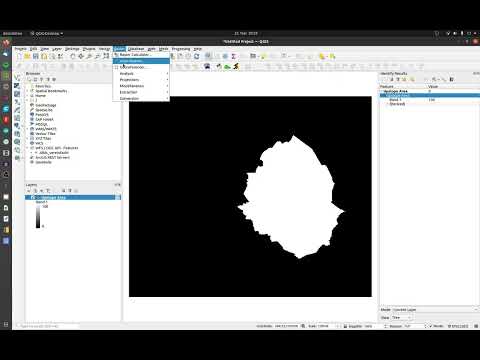The height and width of the screenshot is (360, 480).
Task: Click the grayscale gradient legend of Band 1
Action: pos(38,217)
